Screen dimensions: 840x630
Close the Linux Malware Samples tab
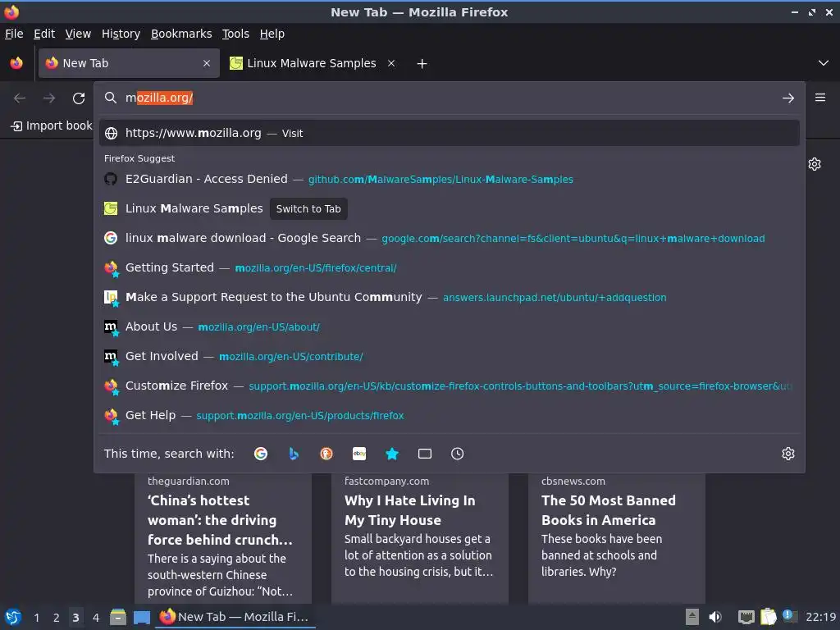391,63
